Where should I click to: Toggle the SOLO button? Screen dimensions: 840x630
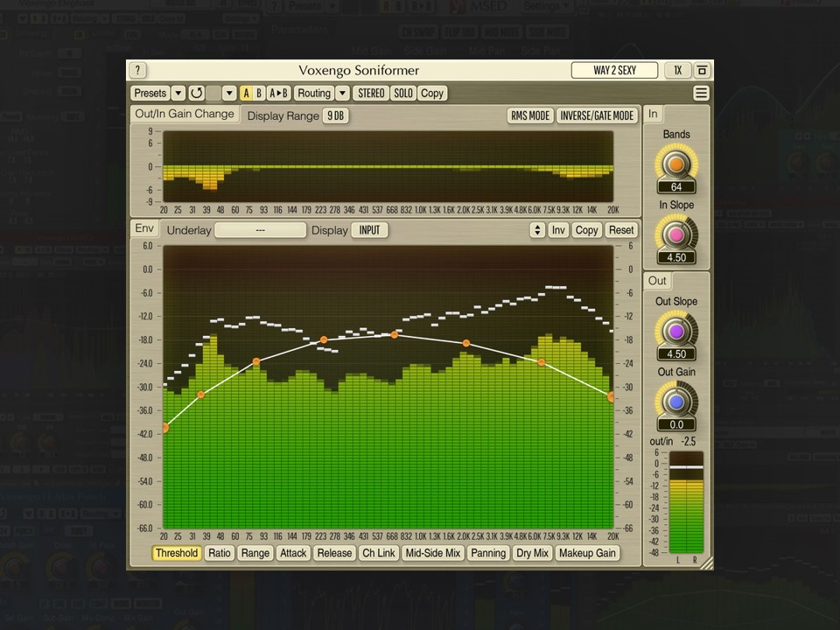coord(402,94)
